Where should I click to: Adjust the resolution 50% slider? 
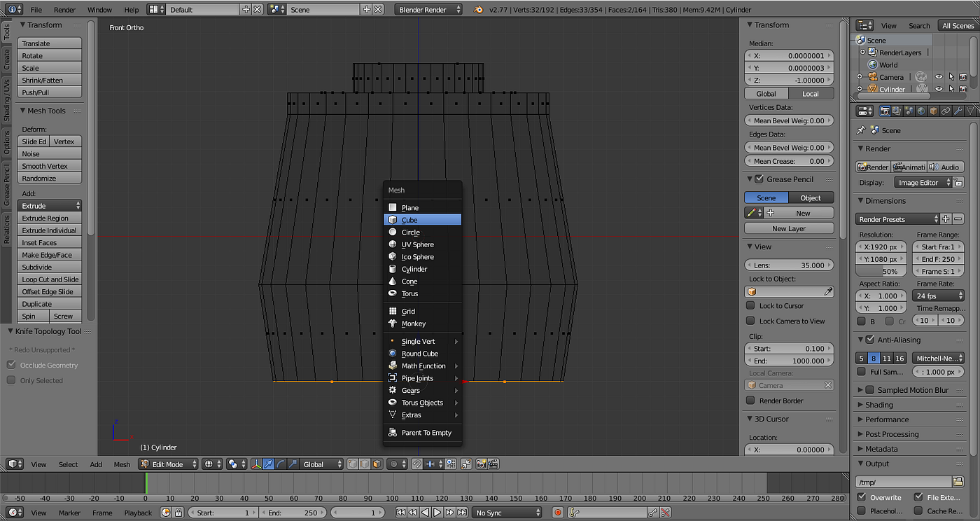coord(881,272)
